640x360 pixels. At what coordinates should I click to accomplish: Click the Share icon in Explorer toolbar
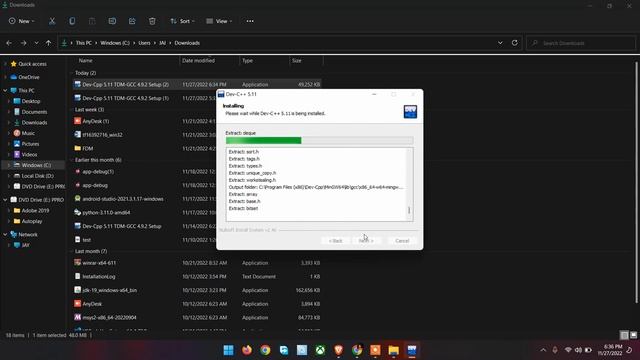(132, 21)
